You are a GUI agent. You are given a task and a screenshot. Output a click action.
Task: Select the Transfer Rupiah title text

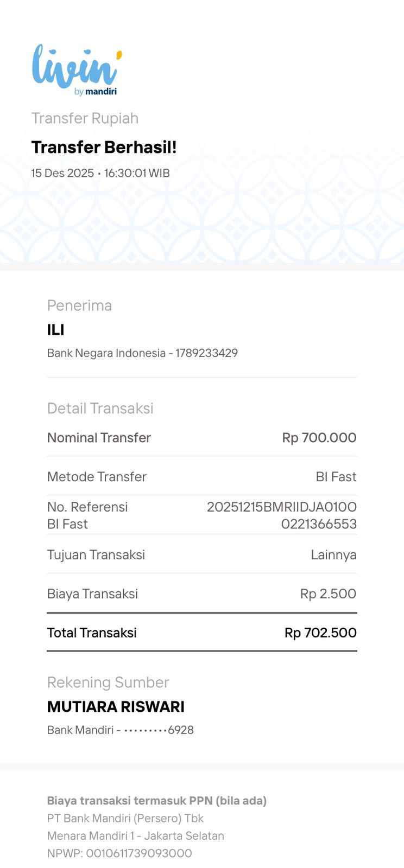(x=85, y=118)
